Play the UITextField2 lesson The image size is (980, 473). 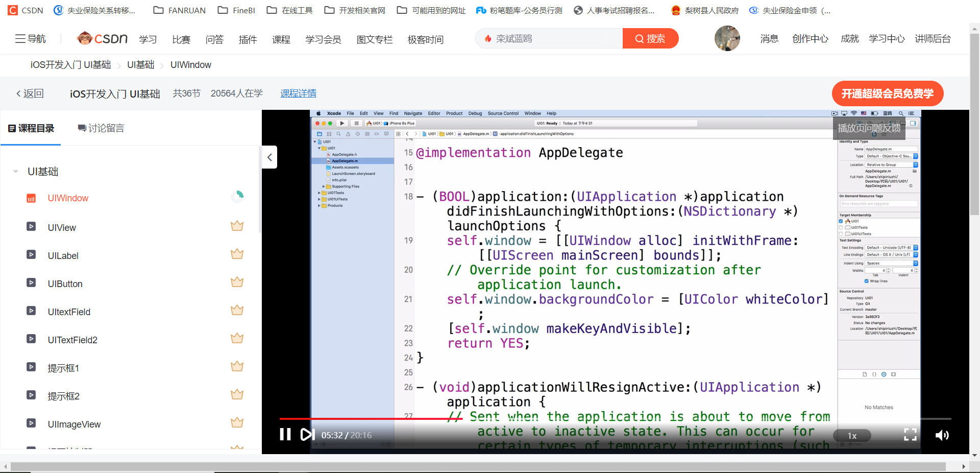click(72, 340)
